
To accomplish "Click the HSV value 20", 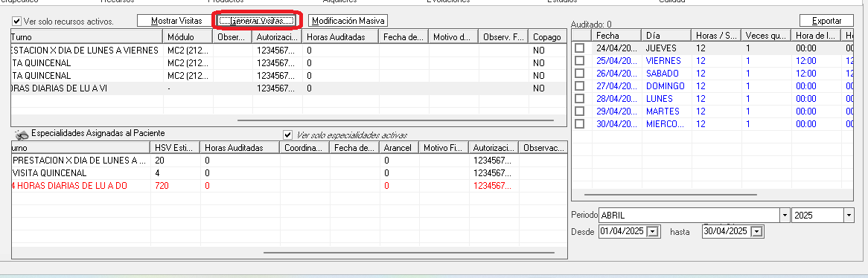I will [x=160, y=161].
